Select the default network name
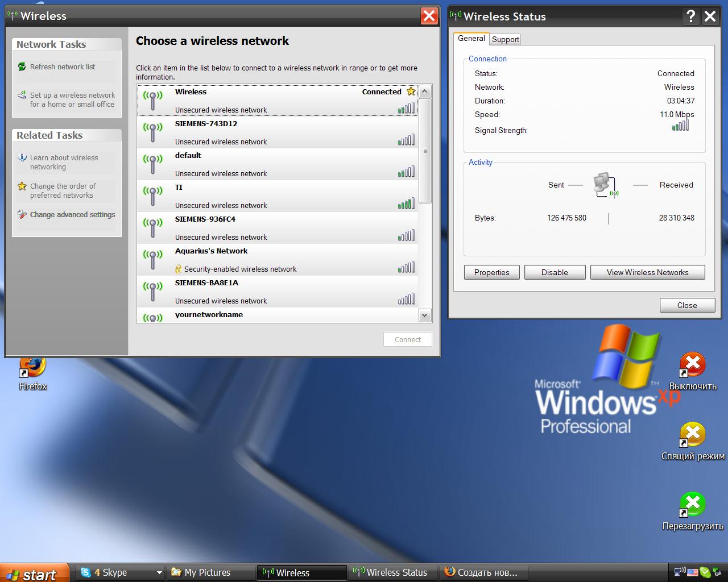Viewport: 728px width, 582px height. (x=188, y=155)
